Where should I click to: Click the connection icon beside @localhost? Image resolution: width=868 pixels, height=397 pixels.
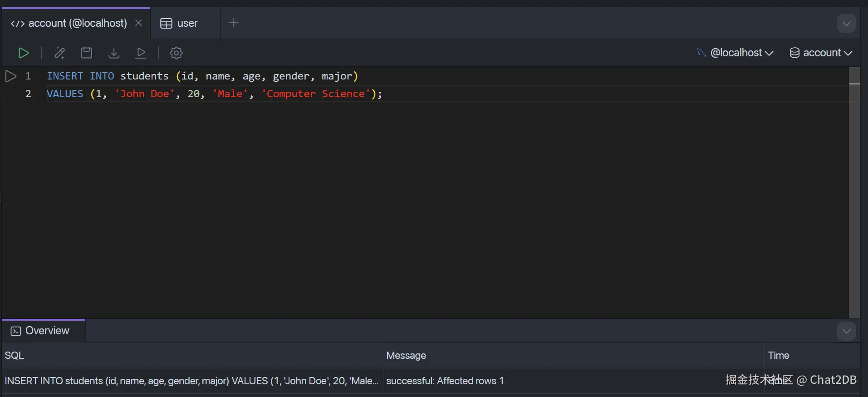[701, 53]
